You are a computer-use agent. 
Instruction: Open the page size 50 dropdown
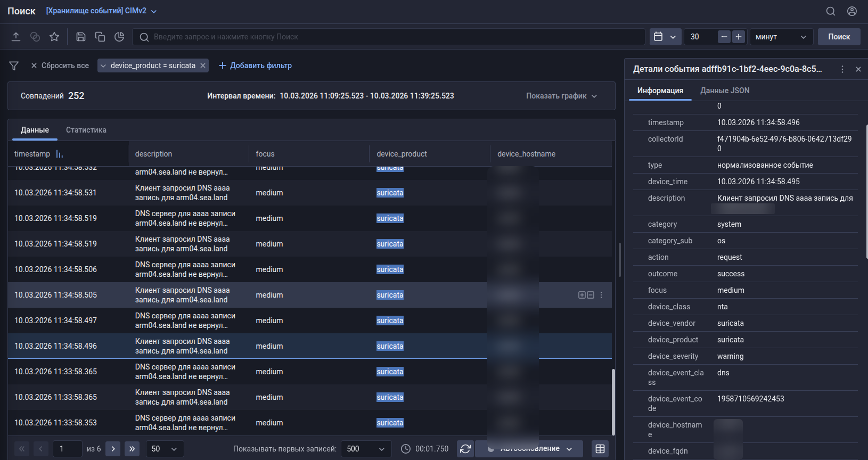point(165,449)
